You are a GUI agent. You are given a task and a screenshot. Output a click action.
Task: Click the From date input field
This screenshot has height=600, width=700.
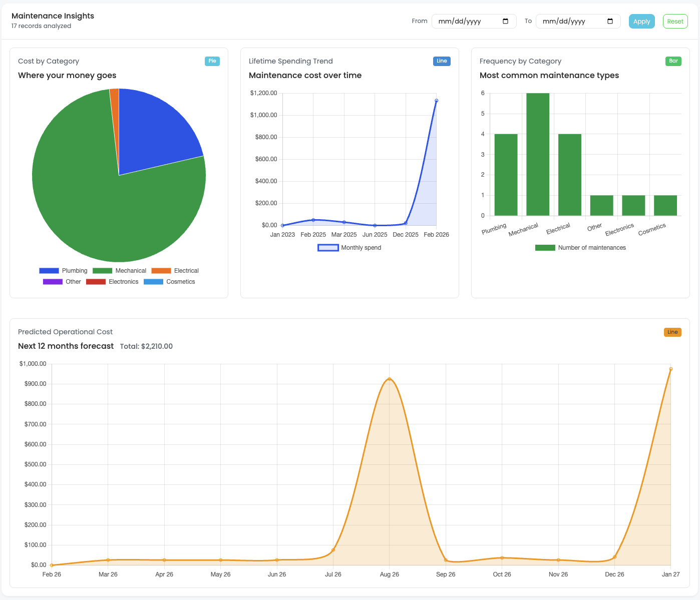(466, 21)
